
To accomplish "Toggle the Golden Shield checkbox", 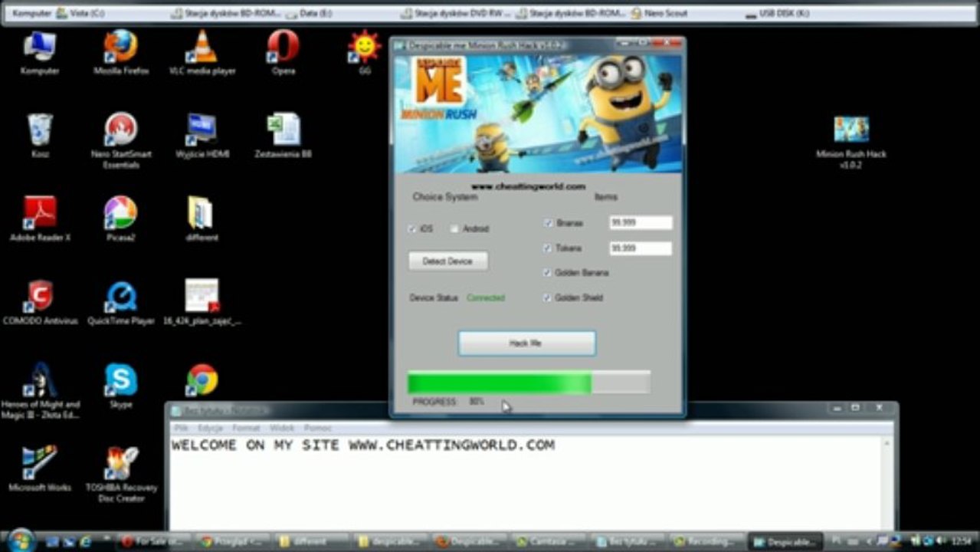I will coord(548,297).
